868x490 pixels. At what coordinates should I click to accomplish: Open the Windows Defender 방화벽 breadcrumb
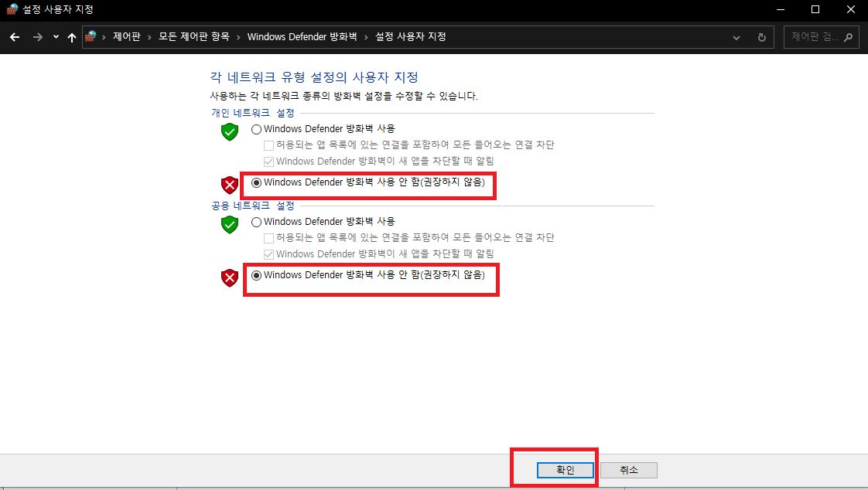[x=302, y=36]
